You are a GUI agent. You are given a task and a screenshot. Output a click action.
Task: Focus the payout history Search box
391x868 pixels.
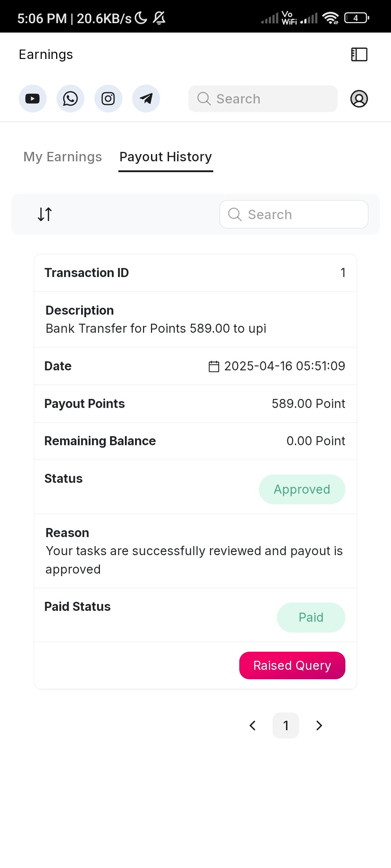pos(294,214)
